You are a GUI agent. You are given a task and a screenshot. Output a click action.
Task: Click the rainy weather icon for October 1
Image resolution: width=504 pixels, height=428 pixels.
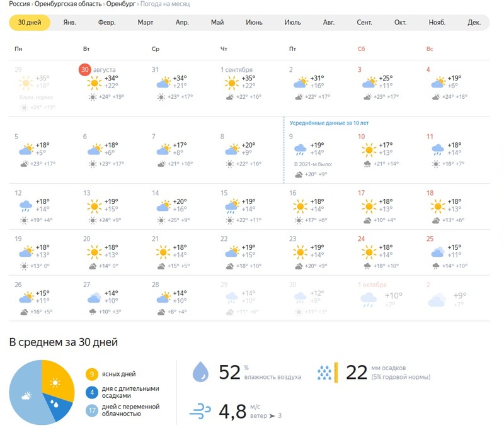[x=369, y=300]
